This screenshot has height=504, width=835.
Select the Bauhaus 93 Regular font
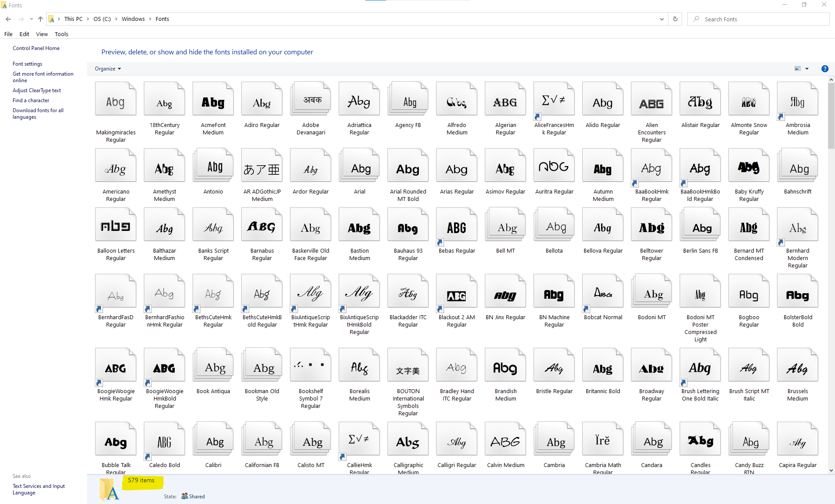[408, 227]
